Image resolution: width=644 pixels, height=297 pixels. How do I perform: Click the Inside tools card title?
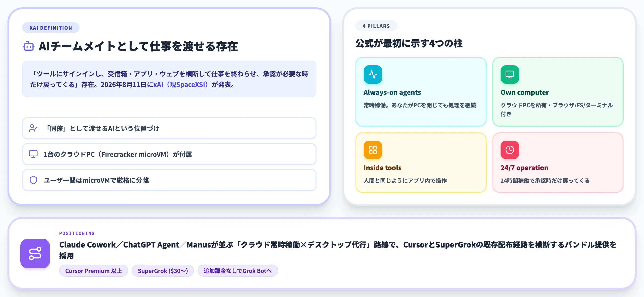coord(382,168)
